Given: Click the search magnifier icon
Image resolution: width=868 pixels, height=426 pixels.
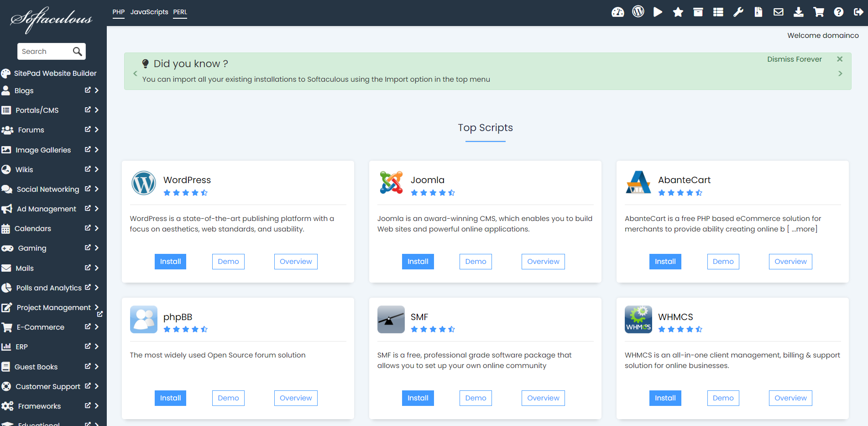Looking at the screenshot, I should [x=78, y=52].
